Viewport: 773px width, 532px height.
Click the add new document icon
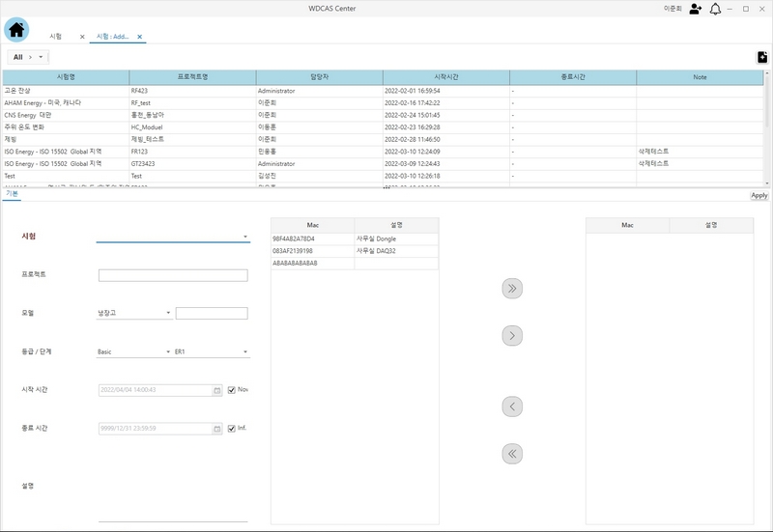pyautogui.click(x=762, y=57)
